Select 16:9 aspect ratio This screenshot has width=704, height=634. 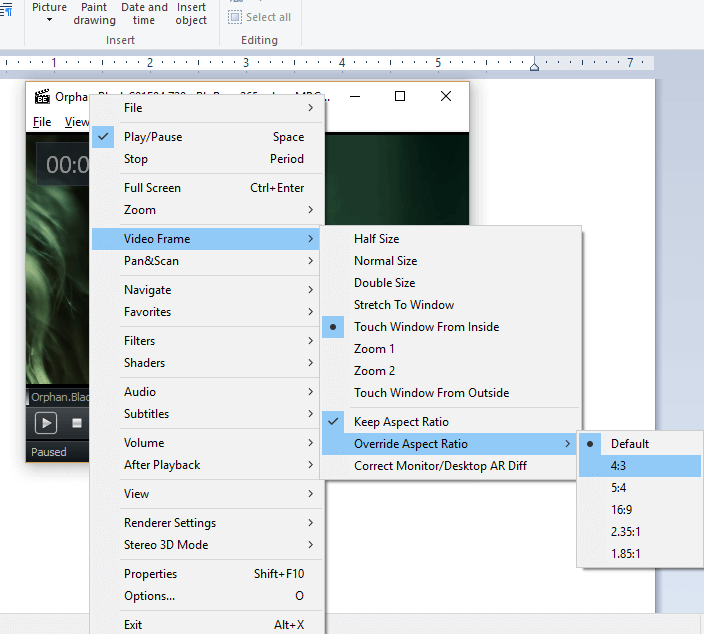(640, 510)
